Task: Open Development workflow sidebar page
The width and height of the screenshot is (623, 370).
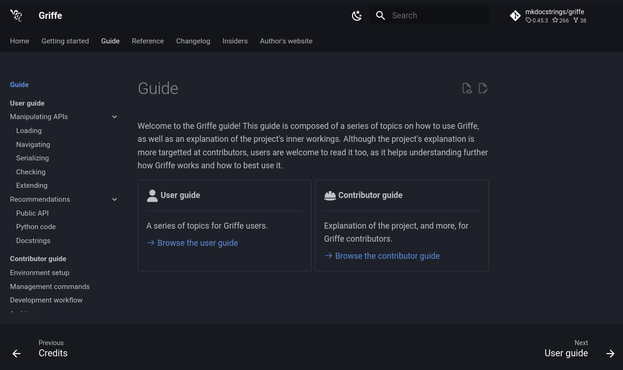Action: [46, 300]
